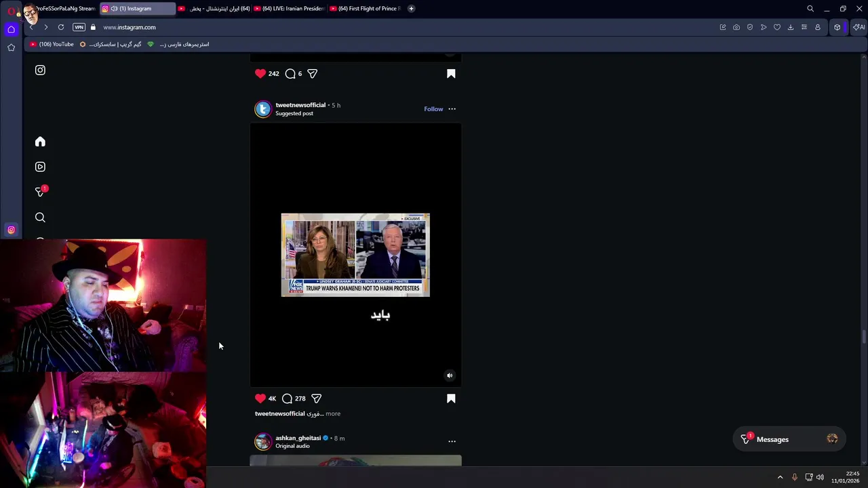Screen dimensions: 868x488
Task: Open Opera sidebar bookmarks star icon
Action: pyautogui.click(x=11, y=47)
